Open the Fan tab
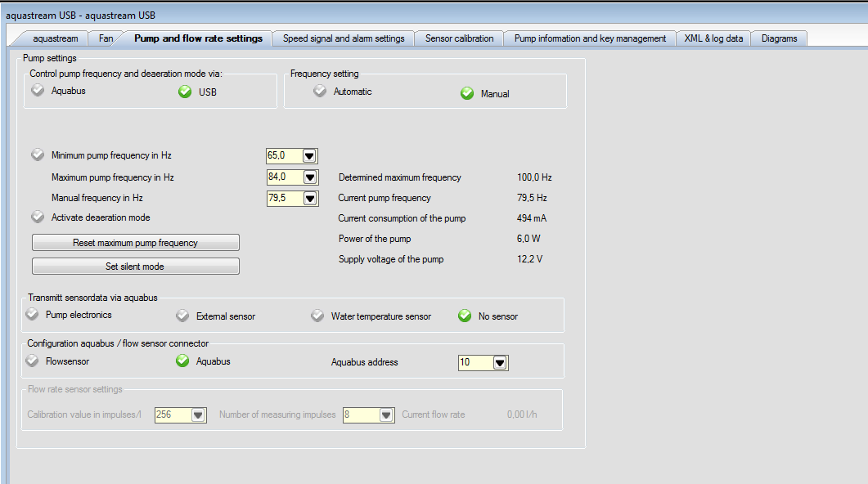The image size is (868, 484). (x=106, y=38)
